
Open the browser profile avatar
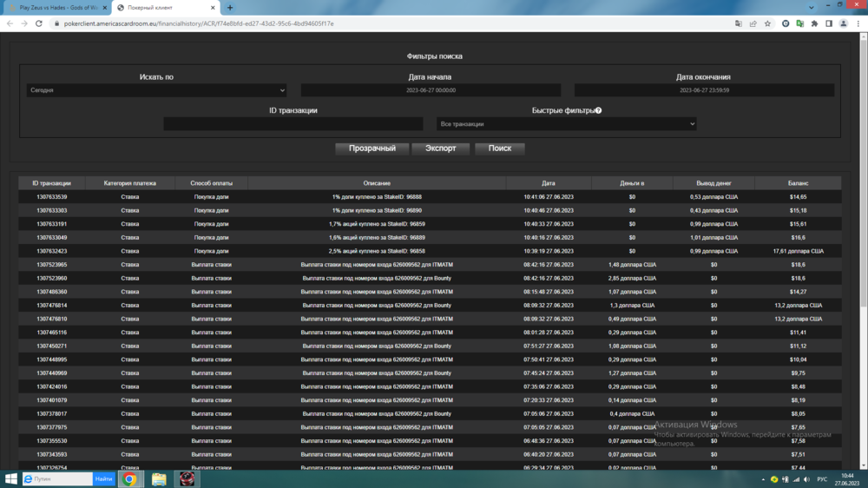pos(843,23)
